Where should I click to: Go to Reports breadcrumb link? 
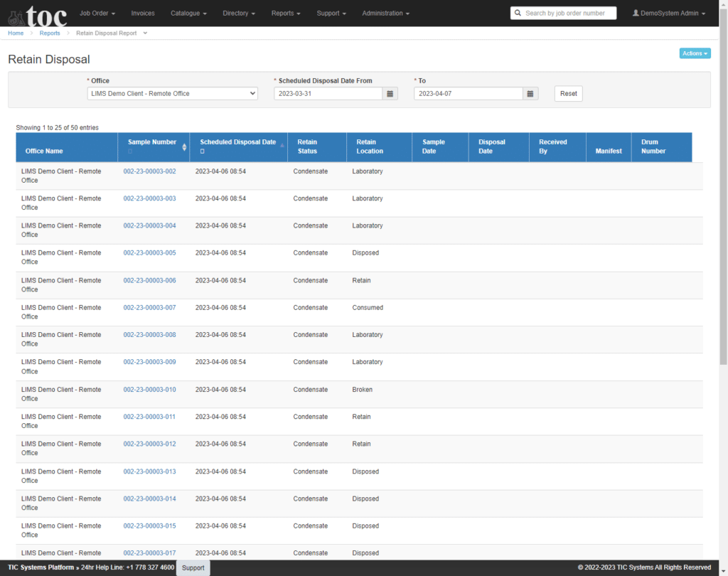50,33
